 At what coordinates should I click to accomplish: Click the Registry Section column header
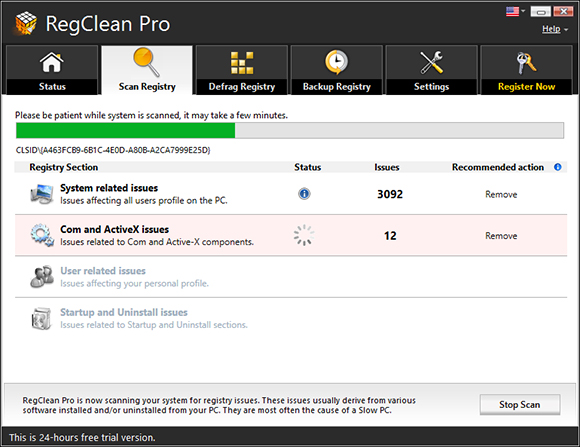pyautogui.click(x=64, y=167)
